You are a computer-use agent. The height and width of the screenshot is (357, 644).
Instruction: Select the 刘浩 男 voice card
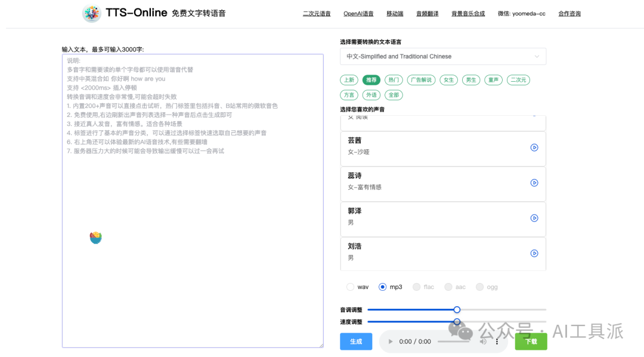pyautogui.click(x=442, y=254)
